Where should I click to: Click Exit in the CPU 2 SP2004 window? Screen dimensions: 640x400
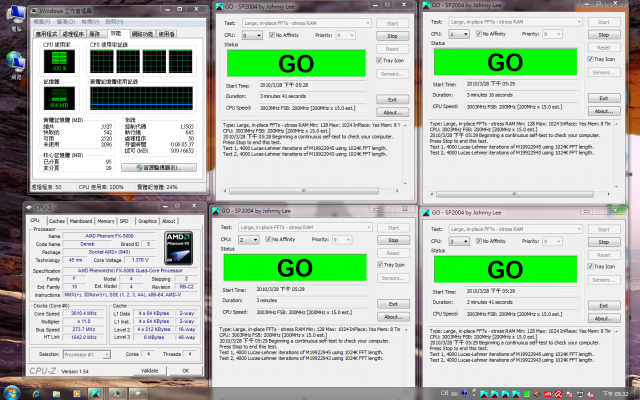coord(393,304)
